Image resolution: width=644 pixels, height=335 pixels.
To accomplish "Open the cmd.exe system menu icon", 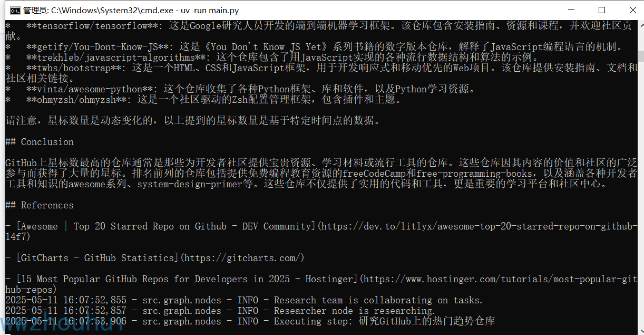I will point(16,9).
